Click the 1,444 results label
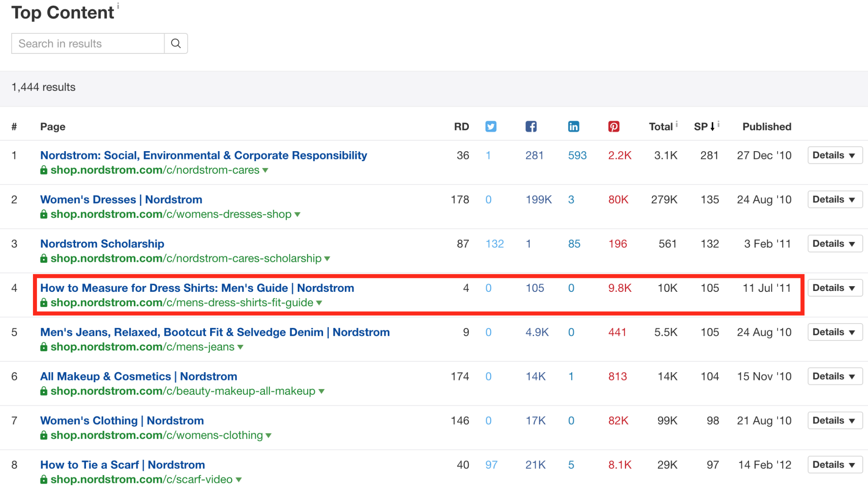868x489 pixels. tap(43, 87)
